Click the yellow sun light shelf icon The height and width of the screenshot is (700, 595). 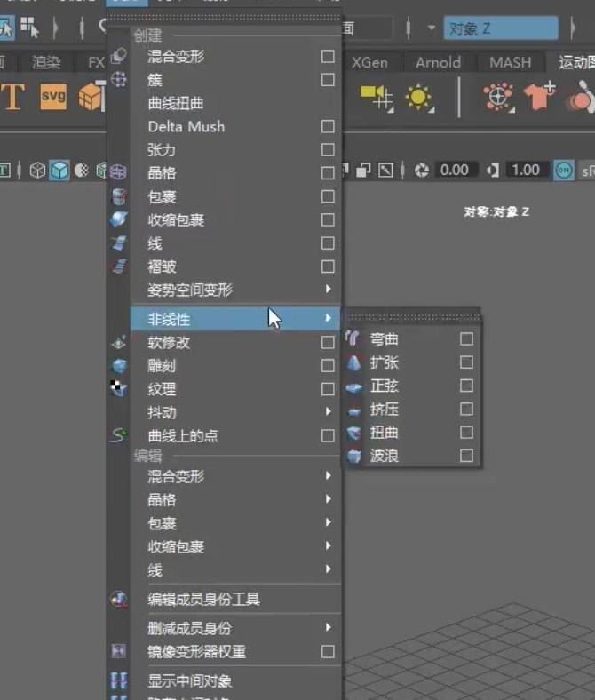coord(418,98)
